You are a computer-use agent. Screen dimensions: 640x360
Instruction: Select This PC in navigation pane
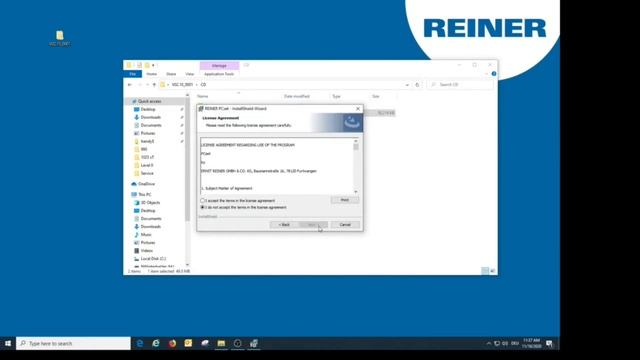click(x=144, y=195)
